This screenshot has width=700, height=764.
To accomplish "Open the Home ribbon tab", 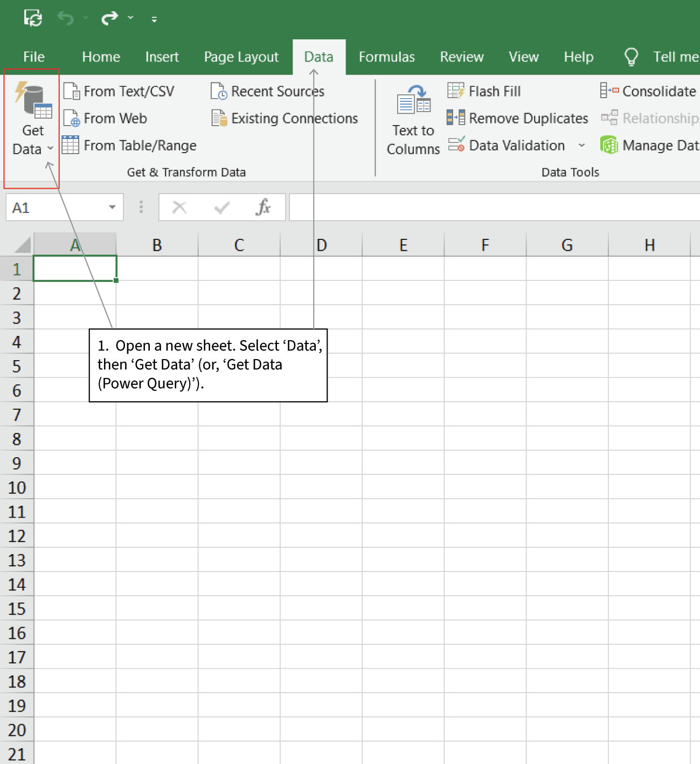I will [100, 57].
